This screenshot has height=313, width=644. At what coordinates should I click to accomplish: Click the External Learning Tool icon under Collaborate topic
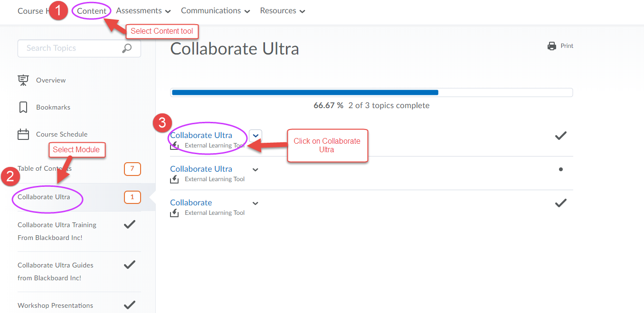174,212
